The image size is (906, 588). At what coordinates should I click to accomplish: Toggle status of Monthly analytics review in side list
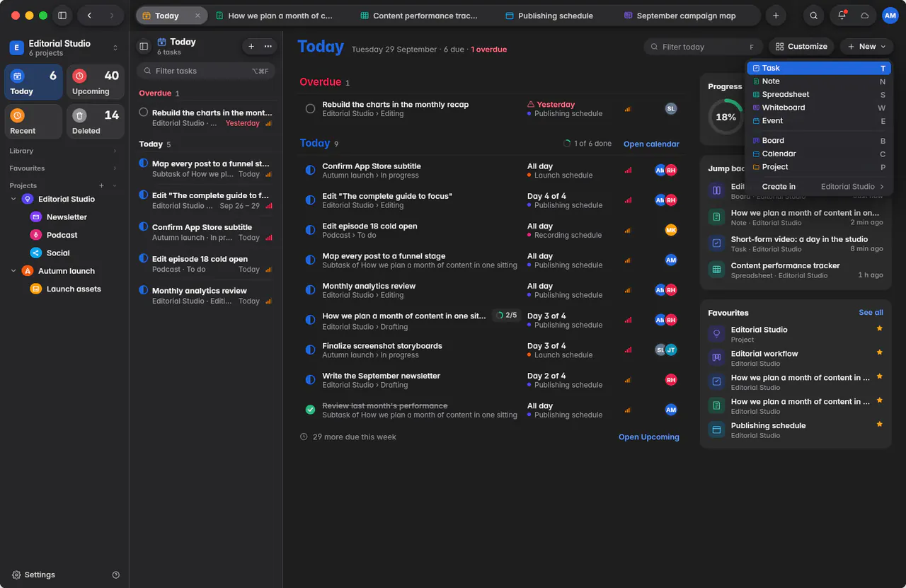tap(144, 290)
